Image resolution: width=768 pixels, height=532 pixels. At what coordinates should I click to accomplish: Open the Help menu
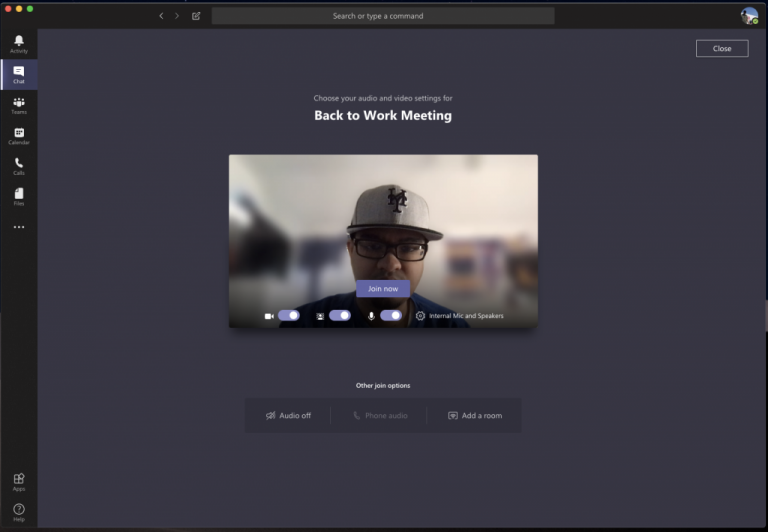coord(19,512)
